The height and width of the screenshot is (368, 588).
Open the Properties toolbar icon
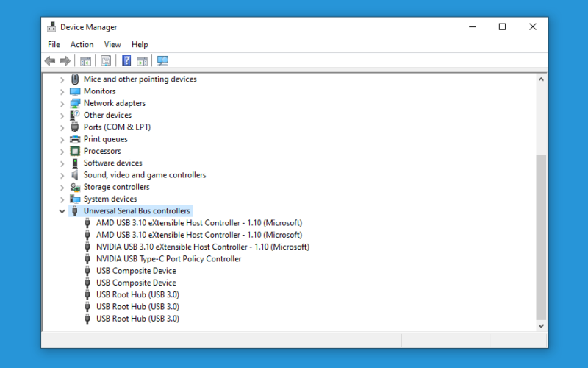click(106, 61)
